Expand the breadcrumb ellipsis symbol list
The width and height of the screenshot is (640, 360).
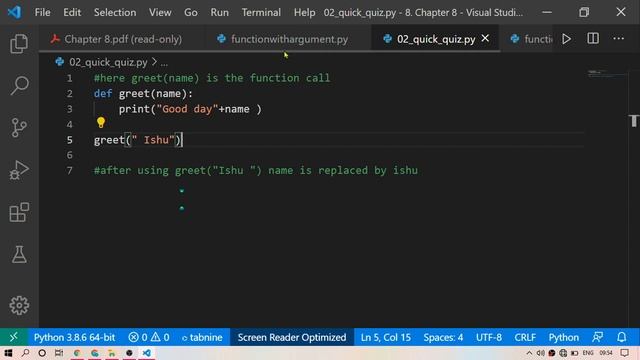pyautogui.click(x=164, y=62)
